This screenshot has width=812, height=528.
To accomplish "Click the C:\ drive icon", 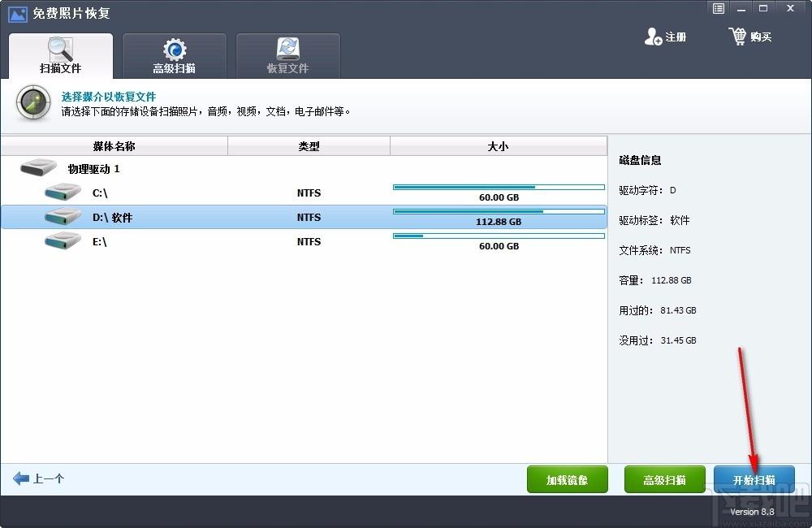I will [63, 192].
